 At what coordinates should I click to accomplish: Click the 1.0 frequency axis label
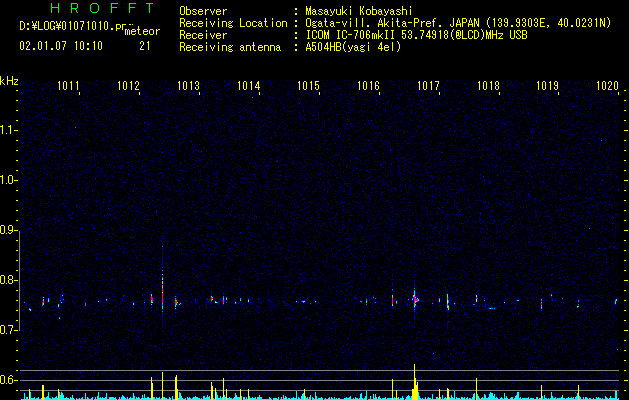click(8, 180)
